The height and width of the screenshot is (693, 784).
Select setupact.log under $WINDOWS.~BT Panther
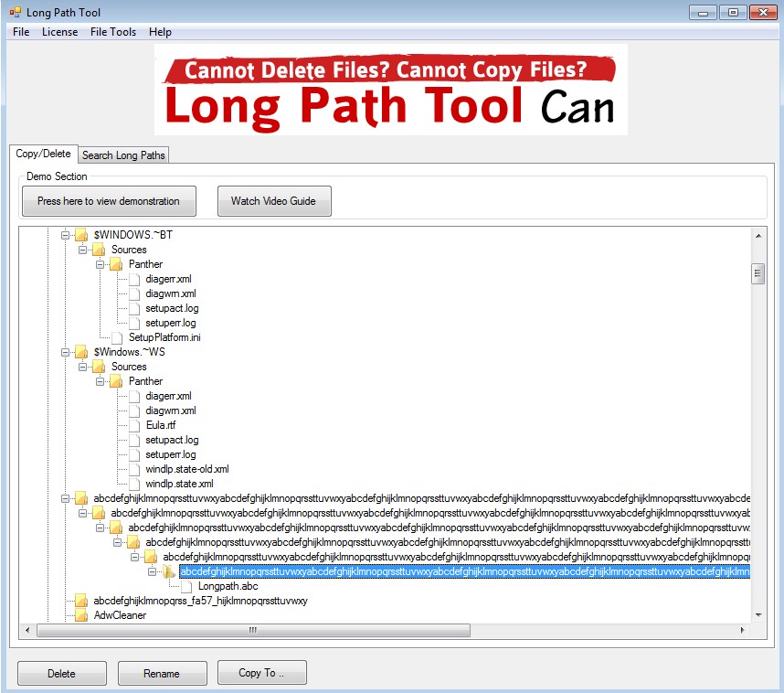tap(172, 308)
